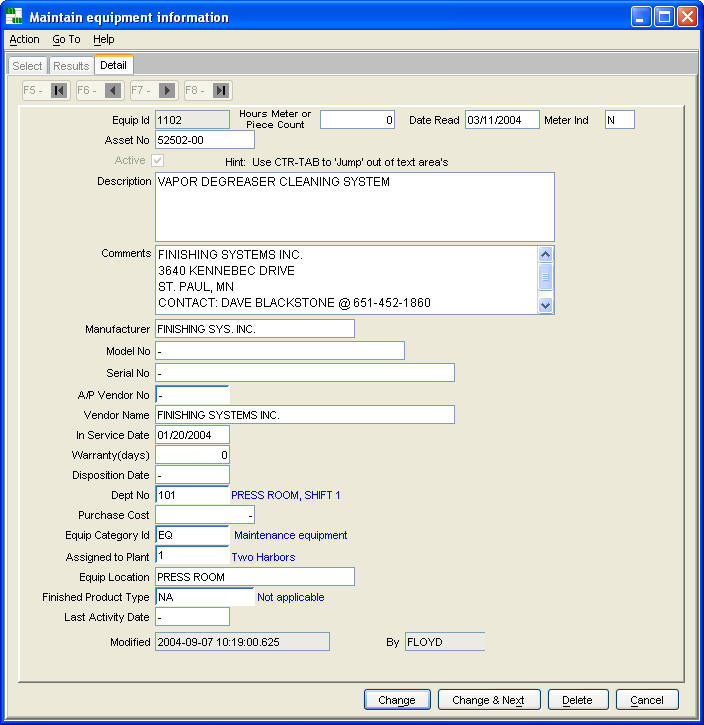Image resolution: width=704 pixels, height=725 pixels.
Task: Click the Equip Id field
Action: pyautogui.click(x=192, y=120)
